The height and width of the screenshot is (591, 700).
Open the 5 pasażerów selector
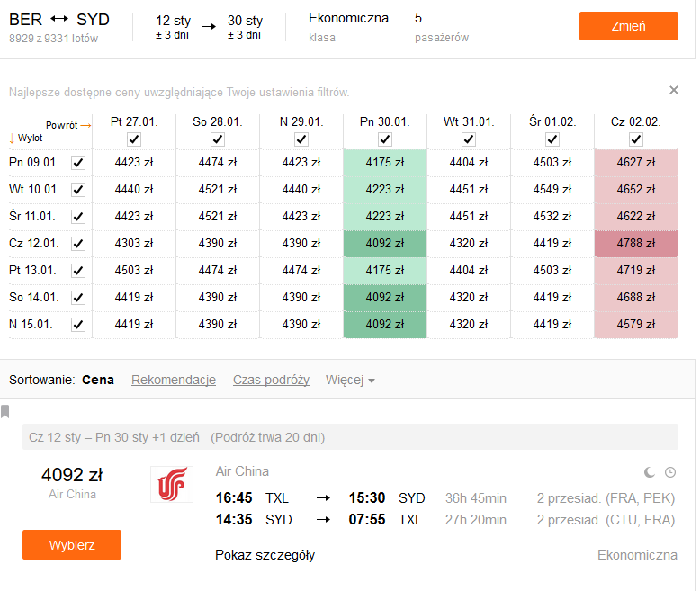pyautogui.click(x=442, y=27)
